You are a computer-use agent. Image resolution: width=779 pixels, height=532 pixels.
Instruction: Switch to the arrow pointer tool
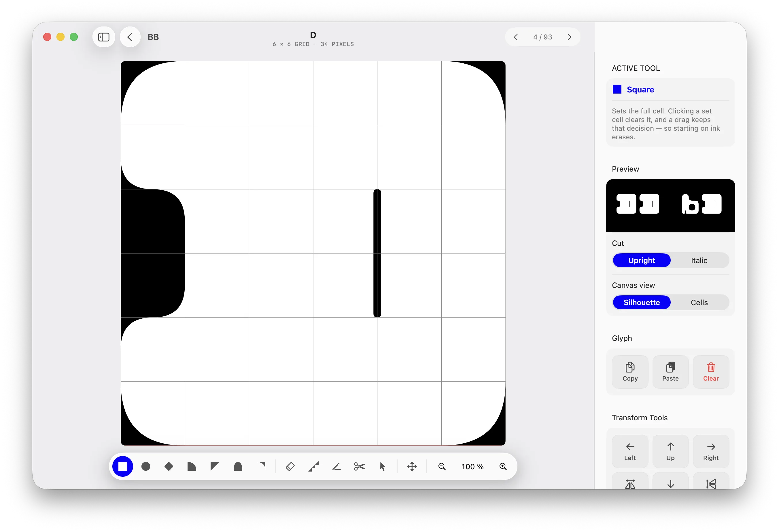point(383,466)
